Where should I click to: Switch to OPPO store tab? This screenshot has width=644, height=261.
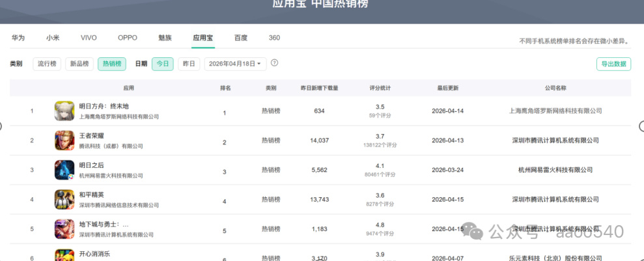click(x=128, y=38)
